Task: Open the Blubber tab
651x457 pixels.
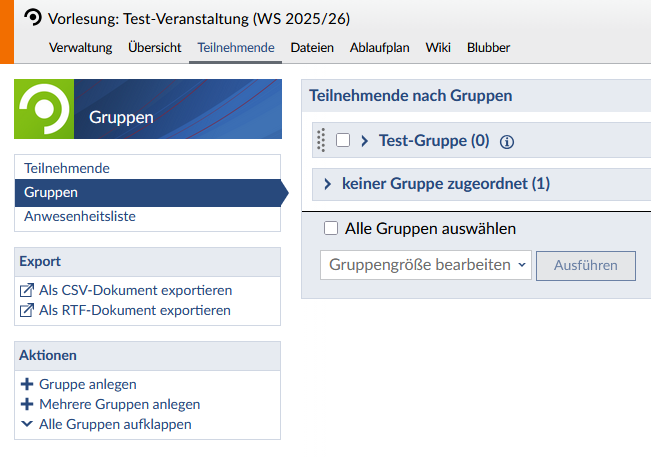Action: [x=489, y=47]
